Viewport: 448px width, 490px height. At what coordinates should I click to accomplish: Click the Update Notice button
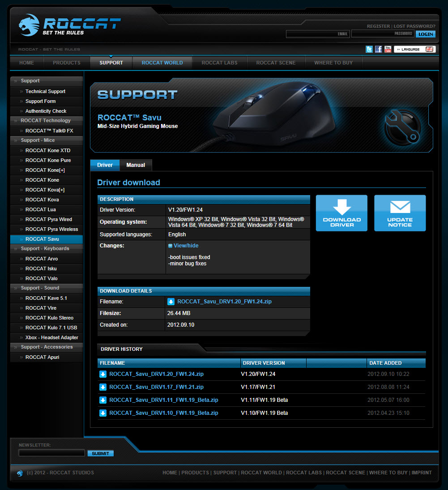pyautogui.click(x=400, y=213)
